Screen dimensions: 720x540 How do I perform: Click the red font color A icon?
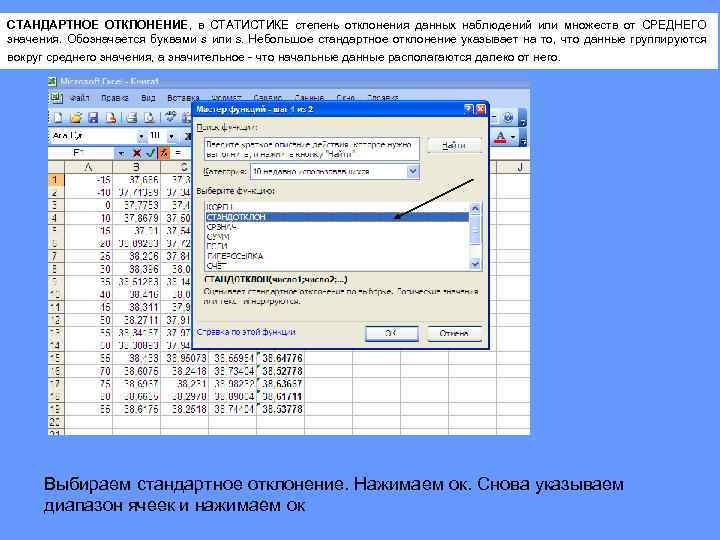click(x=501, y=137)
